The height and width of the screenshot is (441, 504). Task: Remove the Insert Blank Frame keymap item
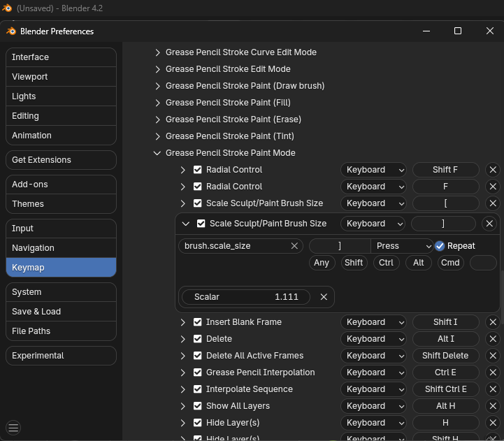493,322
